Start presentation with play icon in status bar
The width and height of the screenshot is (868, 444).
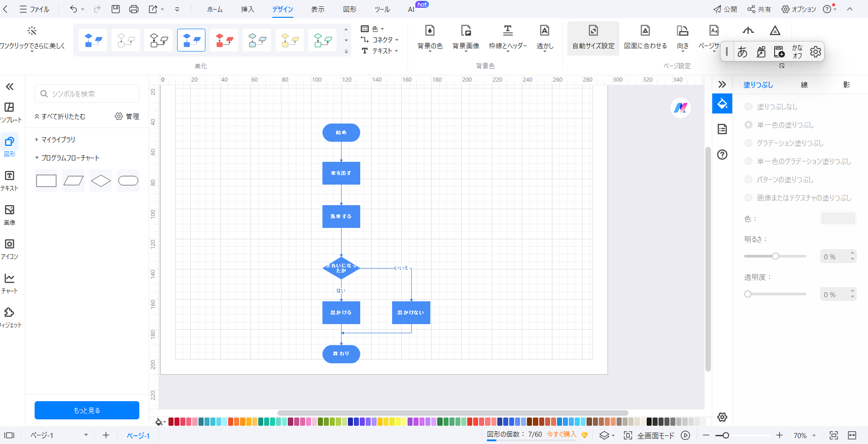(x=685, y=435)
